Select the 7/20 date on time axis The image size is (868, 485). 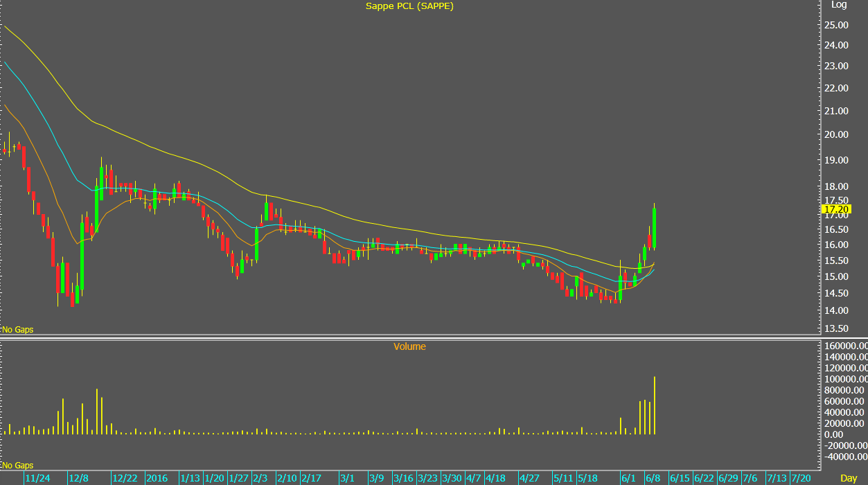click(x=801, y=479)
